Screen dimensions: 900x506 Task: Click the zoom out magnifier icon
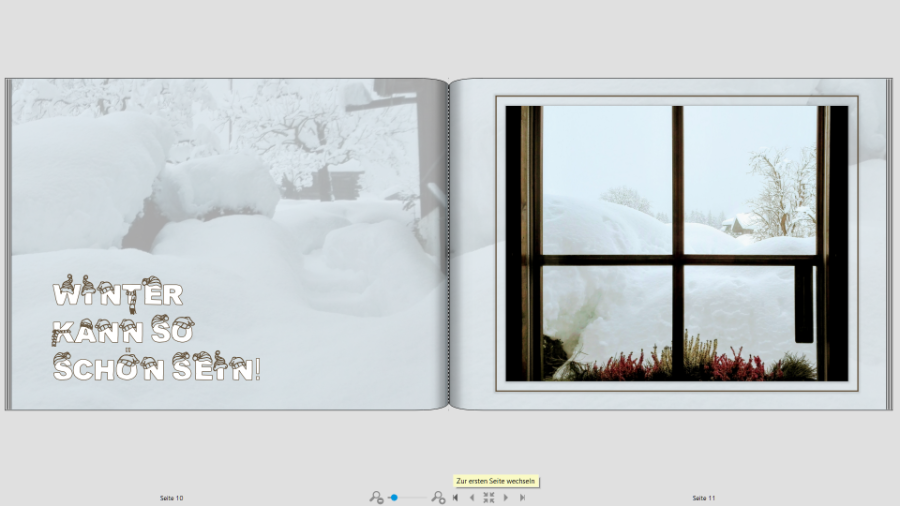tap(376, 497)
